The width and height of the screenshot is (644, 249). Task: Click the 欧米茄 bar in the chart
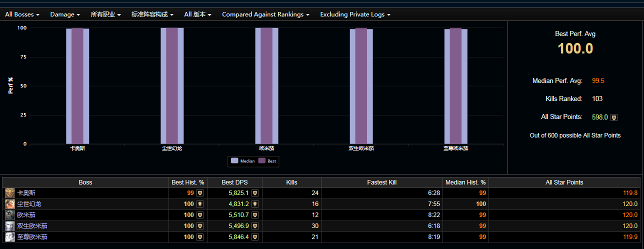click(266, 85)
